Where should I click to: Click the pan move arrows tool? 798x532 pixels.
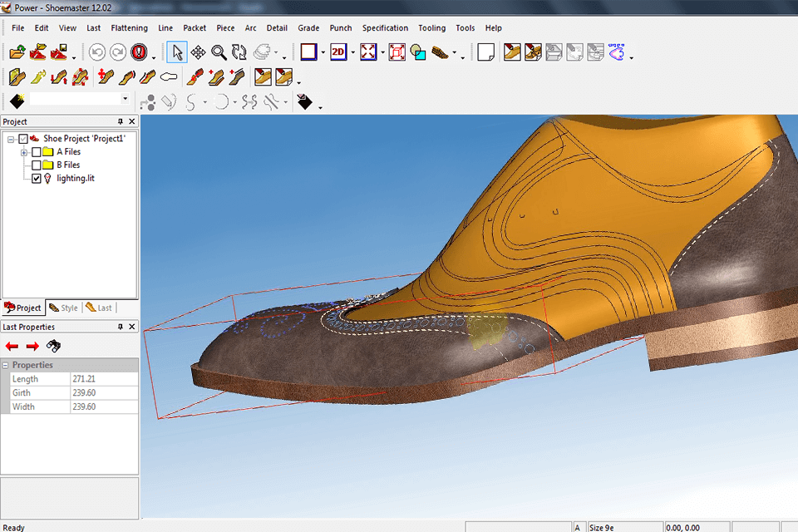point(198,52)
